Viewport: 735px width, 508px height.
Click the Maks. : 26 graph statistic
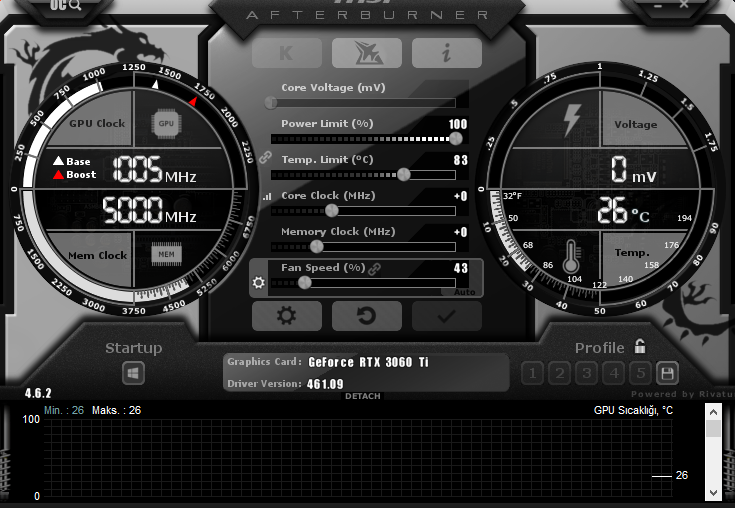point(116,411)
